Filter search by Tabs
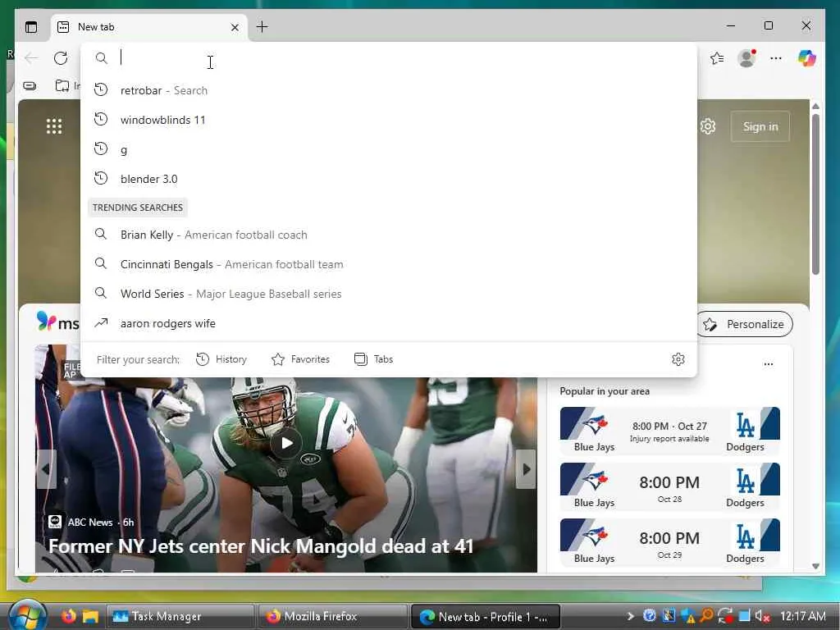This screenshot has height=630, width=840. tap(374, 359)
